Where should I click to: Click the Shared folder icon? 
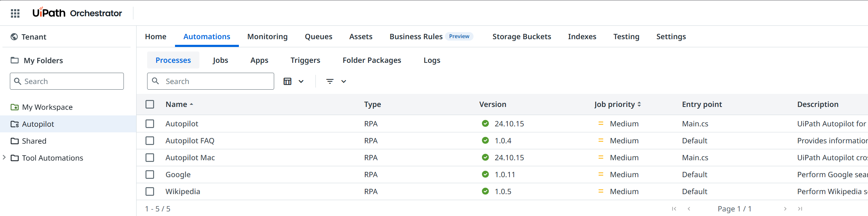click(x=14, y=141)
